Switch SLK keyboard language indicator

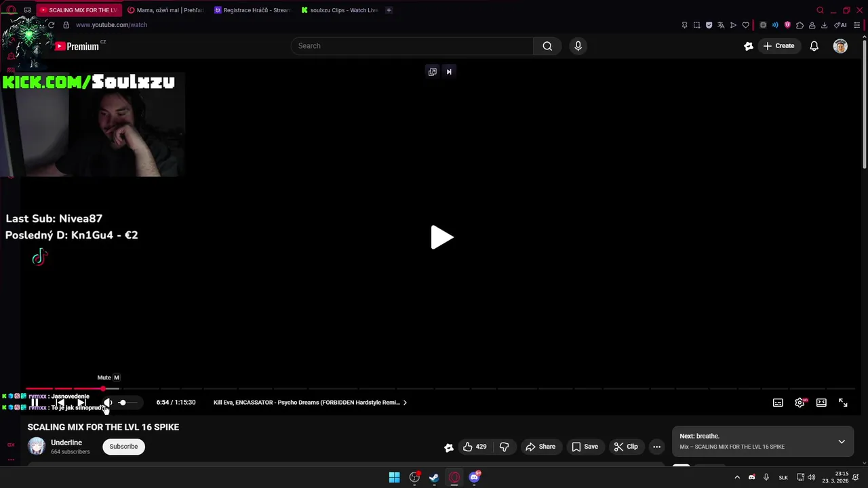tap(783, 477)
